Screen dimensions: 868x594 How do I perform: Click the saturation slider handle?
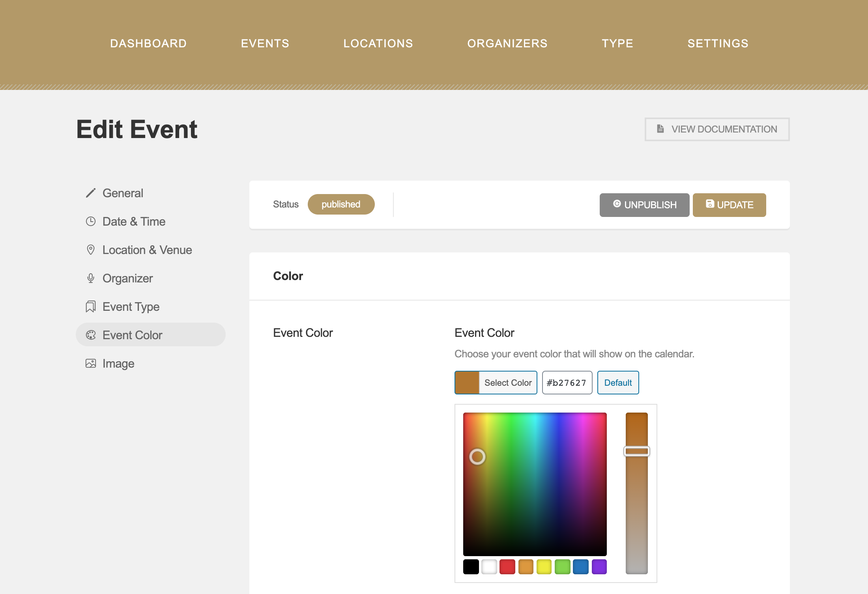(x=636, y=451)
